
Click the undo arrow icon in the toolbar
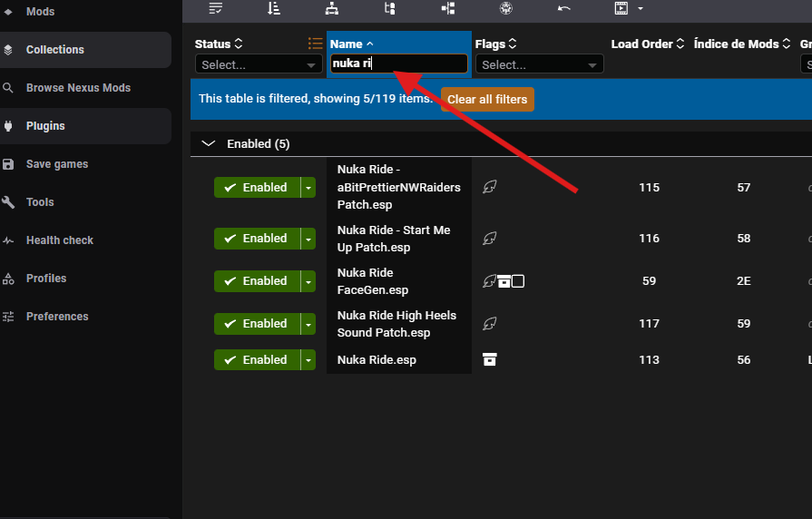point(564,8)
